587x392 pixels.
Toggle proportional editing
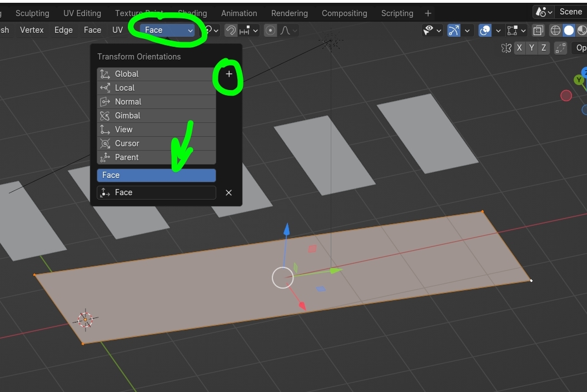(271, 31)
